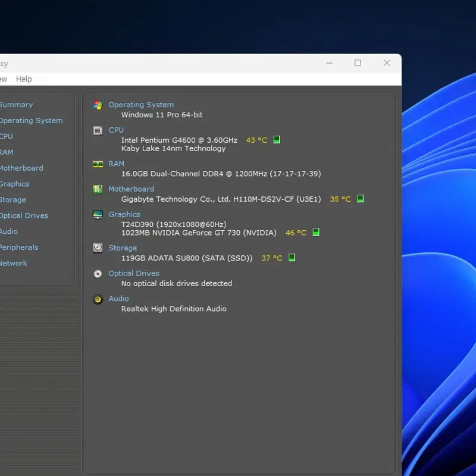Click the RAM module icon
This screenshot has width=476, height=476.
[x=98, y=164]
